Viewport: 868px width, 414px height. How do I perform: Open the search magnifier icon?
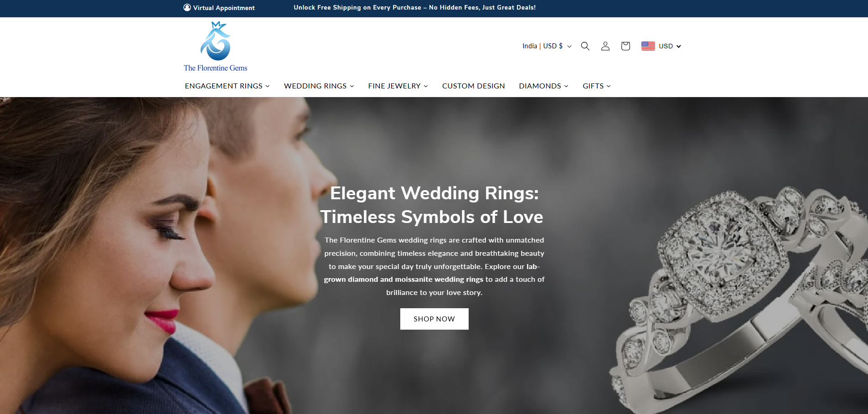tap(585, 46)
